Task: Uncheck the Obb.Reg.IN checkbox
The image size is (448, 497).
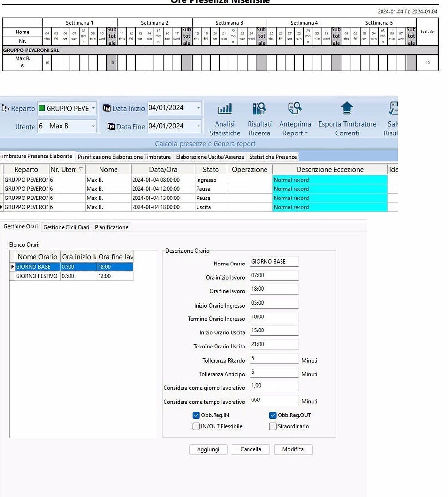Action: [196, 415]
